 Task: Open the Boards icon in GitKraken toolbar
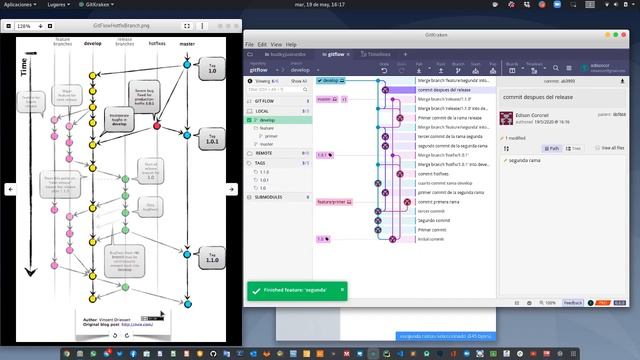point(512,70)
